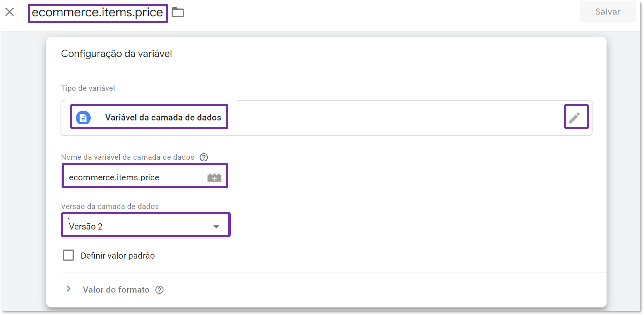Open the folder icon beside the variable name
The height and width of the screenshot is (315, 644).
tap(178, 12)
